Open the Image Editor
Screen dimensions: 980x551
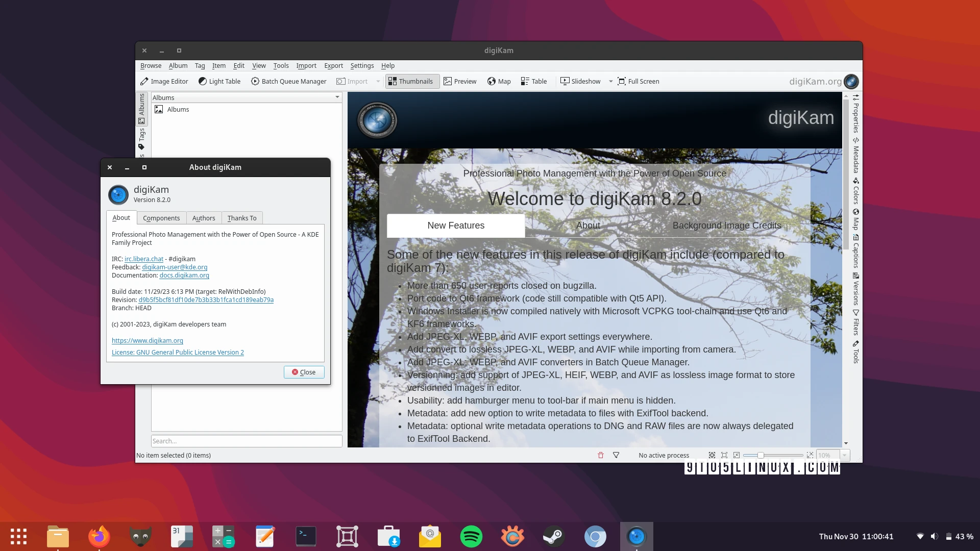[164, 81]
